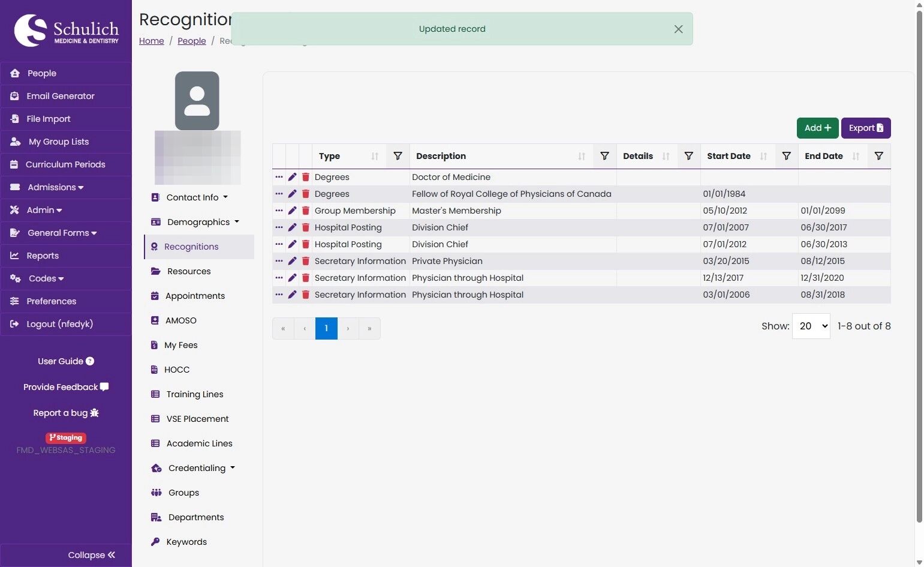Expand the Contact Info dropdown
Image resolution: width=924 pixels, height=567 pixels.
tap(198, 197)
